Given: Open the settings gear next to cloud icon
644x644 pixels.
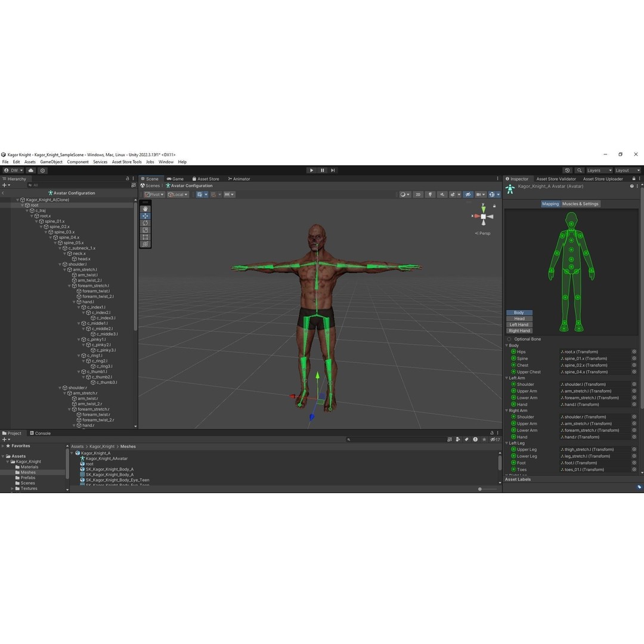Looking at the screenshot, I should [x=43, y=171].
